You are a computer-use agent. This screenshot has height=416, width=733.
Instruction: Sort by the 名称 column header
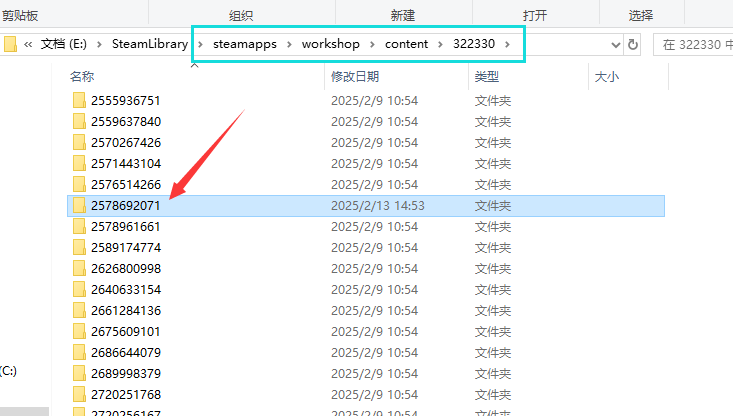pos(82,76)
